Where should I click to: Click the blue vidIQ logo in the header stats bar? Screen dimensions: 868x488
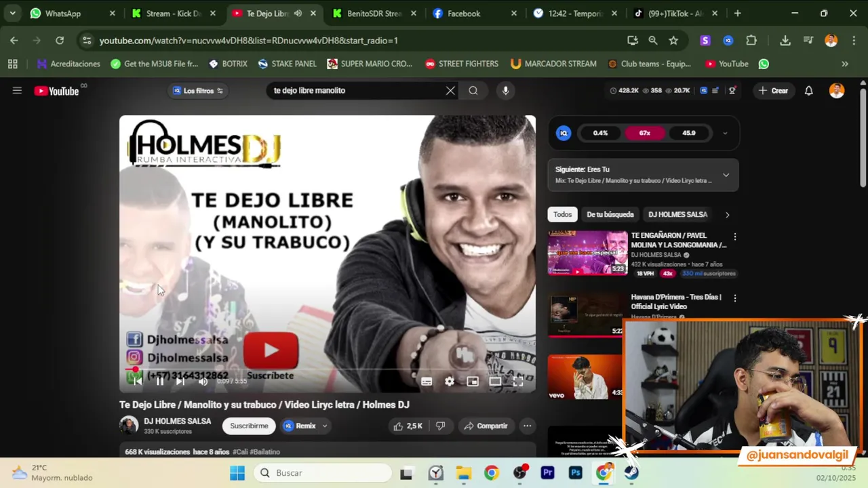pyautogui.click(x=704, y=91)
